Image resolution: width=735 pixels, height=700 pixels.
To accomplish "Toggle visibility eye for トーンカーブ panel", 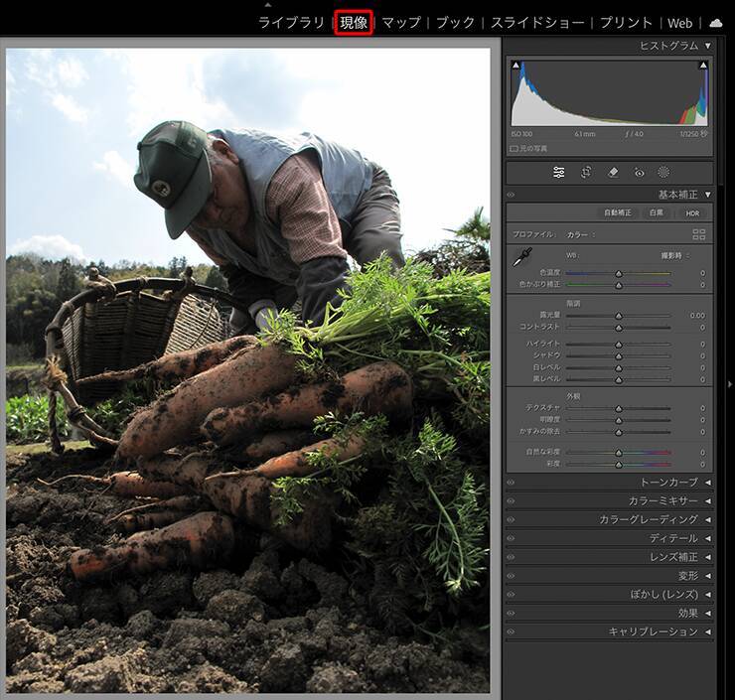I will (x=511, y=482).
